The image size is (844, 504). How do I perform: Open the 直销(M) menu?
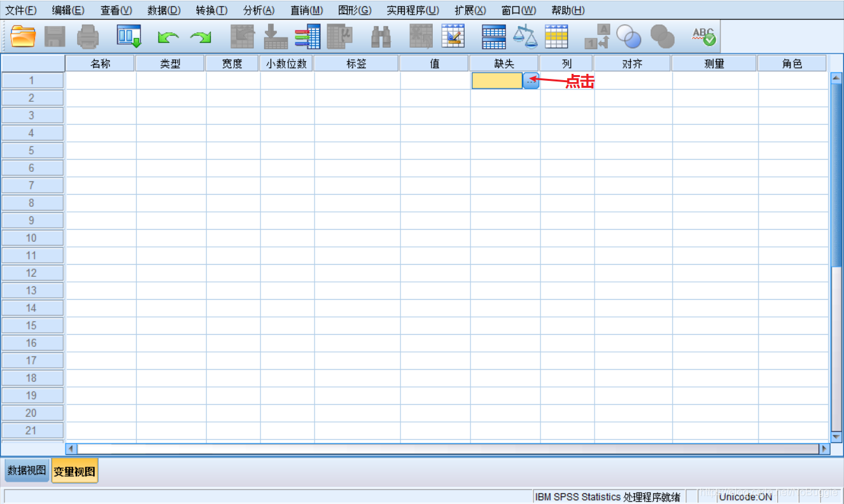[x=307, y=10]
